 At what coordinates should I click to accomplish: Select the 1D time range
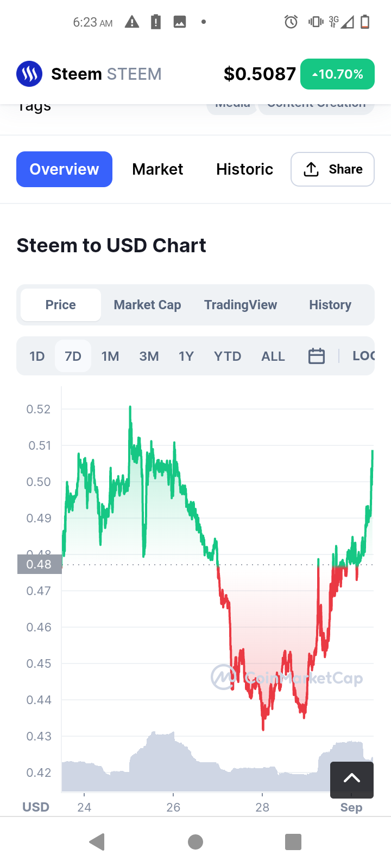[37, 356]
